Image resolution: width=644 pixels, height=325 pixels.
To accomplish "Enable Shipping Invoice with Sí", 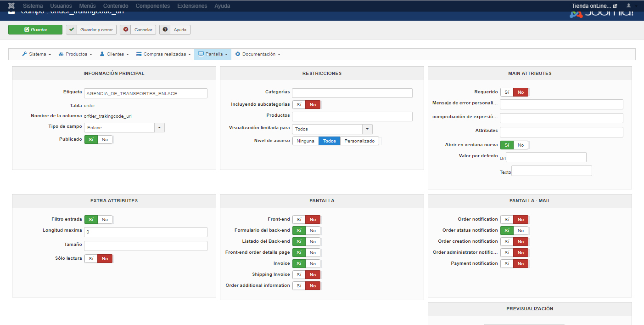I will point(299,275).
